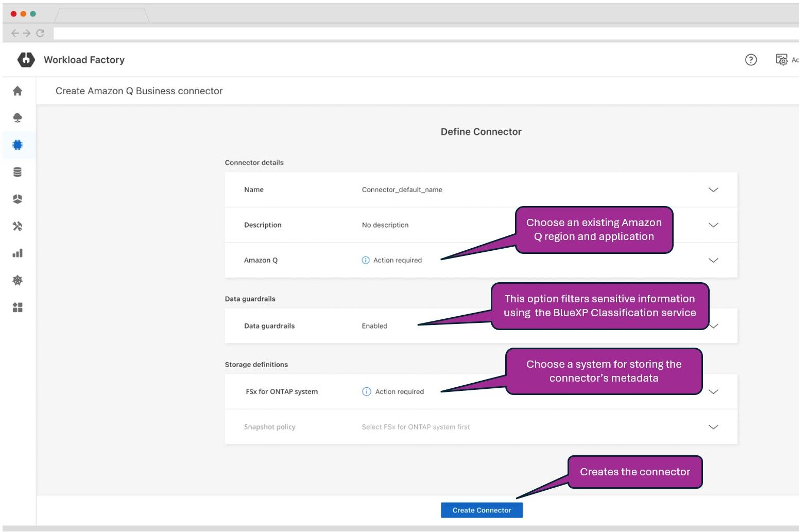This screenshot has width=807, height=532.
Task: Open the dashboard tiles sidebar icon
Action: (x=18, y=307)
